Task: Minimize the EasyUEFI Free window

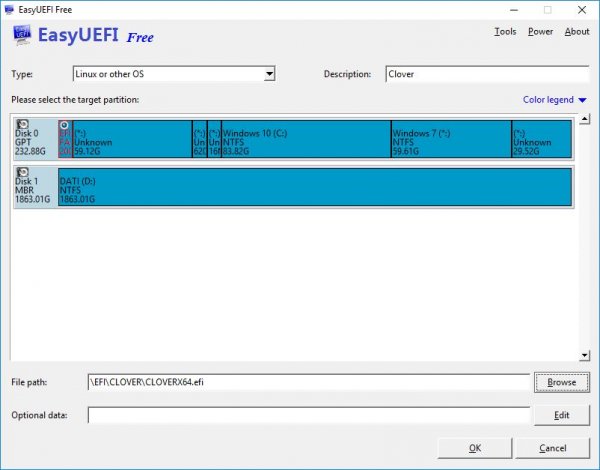Action: (514, 10)
